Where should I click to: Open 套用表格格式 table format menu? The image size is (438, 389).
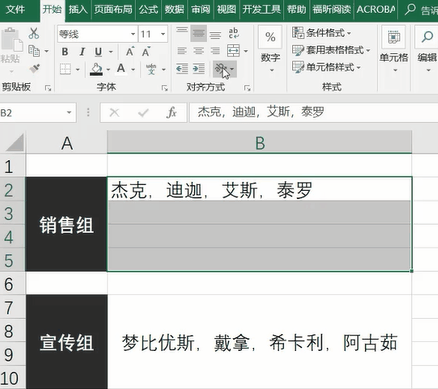(x=331, y=50)
